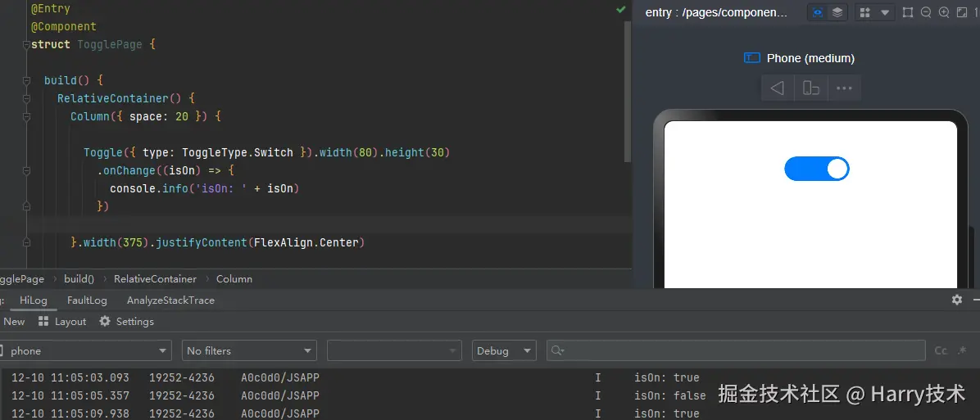Fold the onChange callback in gutter
This screenshot has height=420, width=980.
point(26,170)
